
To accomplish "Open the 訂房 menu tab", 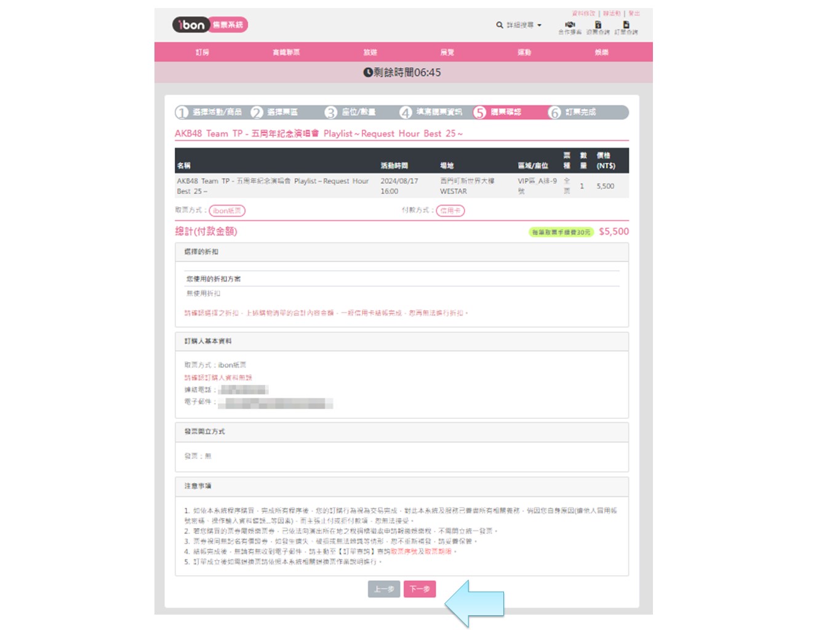I will click(202, 52).
